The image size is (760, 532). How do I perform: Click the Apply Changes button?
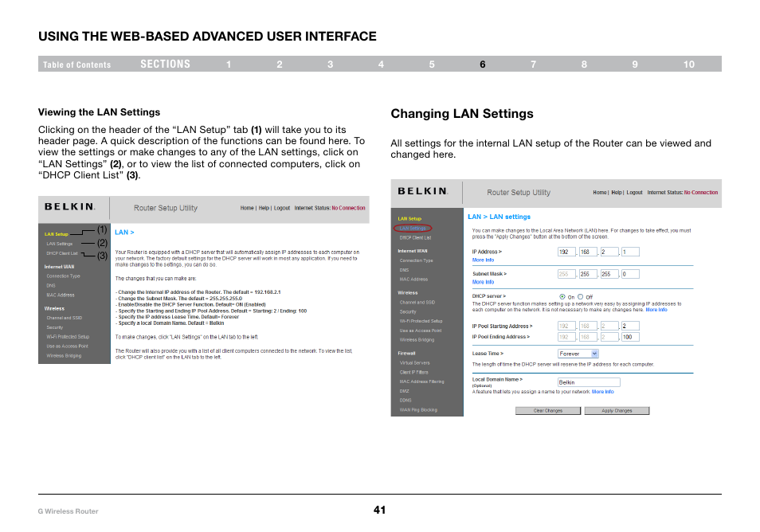617,410
